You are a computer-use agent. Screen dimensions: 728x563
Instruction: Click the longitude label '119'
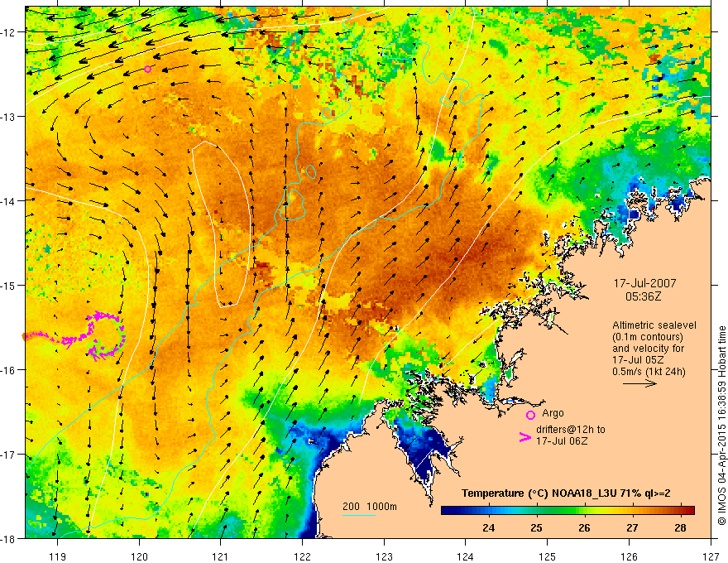coord(58,556)
